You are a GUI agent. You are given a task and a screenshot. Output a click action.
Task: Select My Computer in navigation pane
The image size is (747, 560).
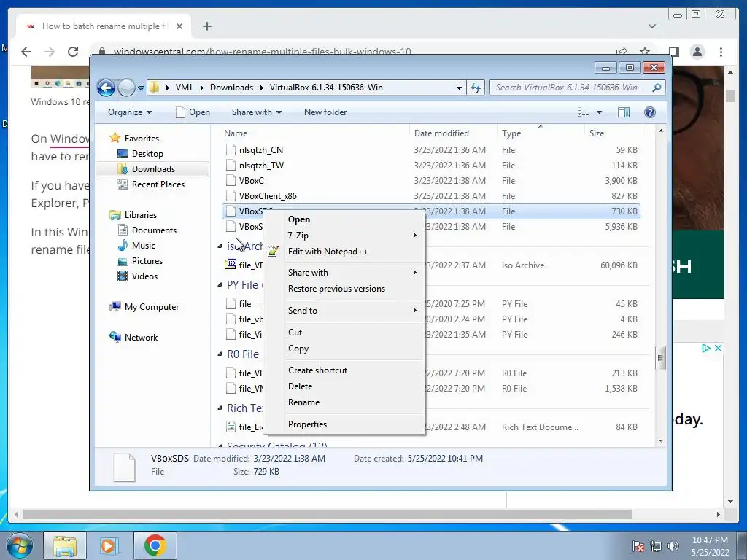(152, 307)
